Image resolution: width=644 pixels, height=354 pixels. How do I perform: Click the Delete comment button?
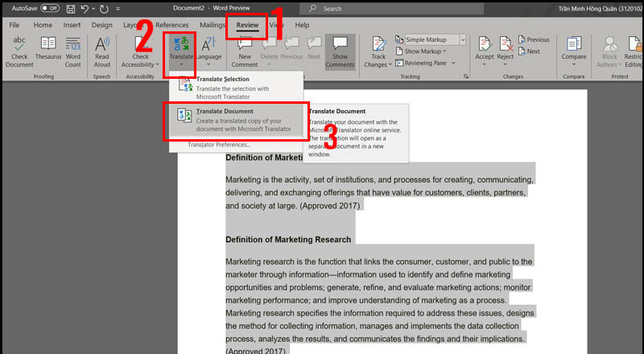270,51
